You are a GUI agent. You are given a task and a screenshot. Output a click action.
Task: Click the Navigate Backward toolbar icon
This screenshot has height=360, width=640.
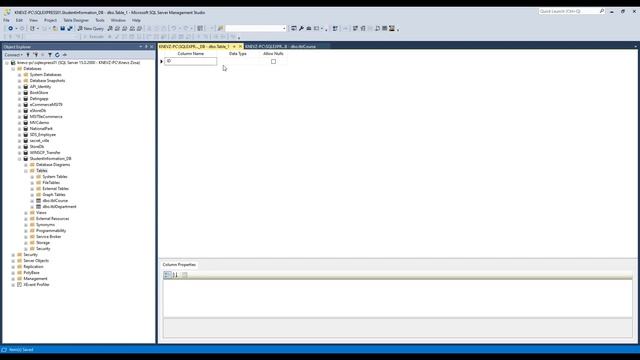(x=10, y=29)
